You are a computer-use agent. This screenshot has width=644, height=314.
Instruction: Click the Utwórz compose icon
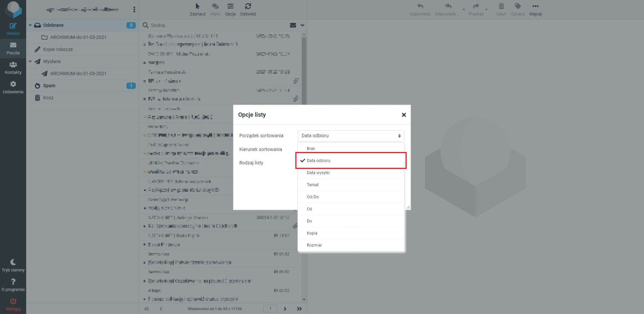(13, 26)
